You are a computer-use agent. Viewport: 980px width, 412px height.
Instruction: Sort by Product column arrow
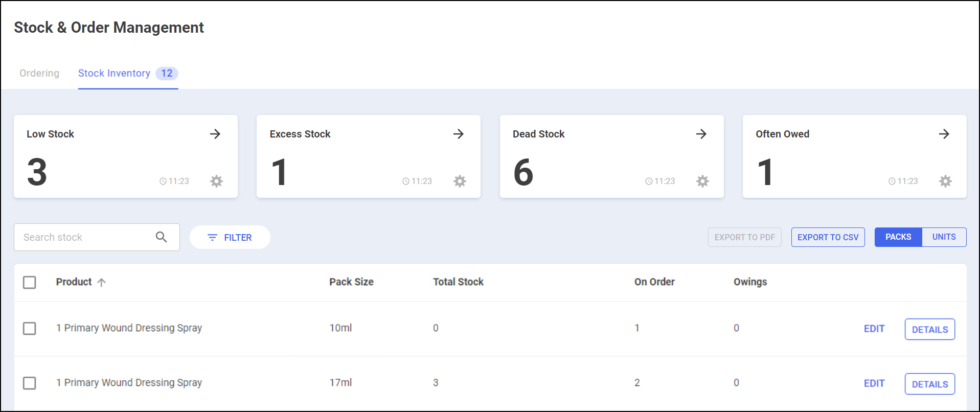(x=102, y=282)
